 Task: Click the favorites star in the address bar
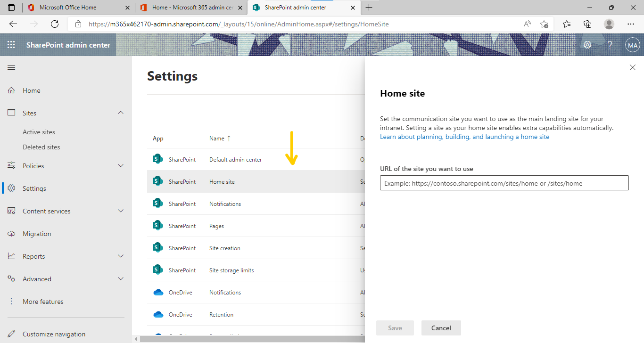click(544, 24)
